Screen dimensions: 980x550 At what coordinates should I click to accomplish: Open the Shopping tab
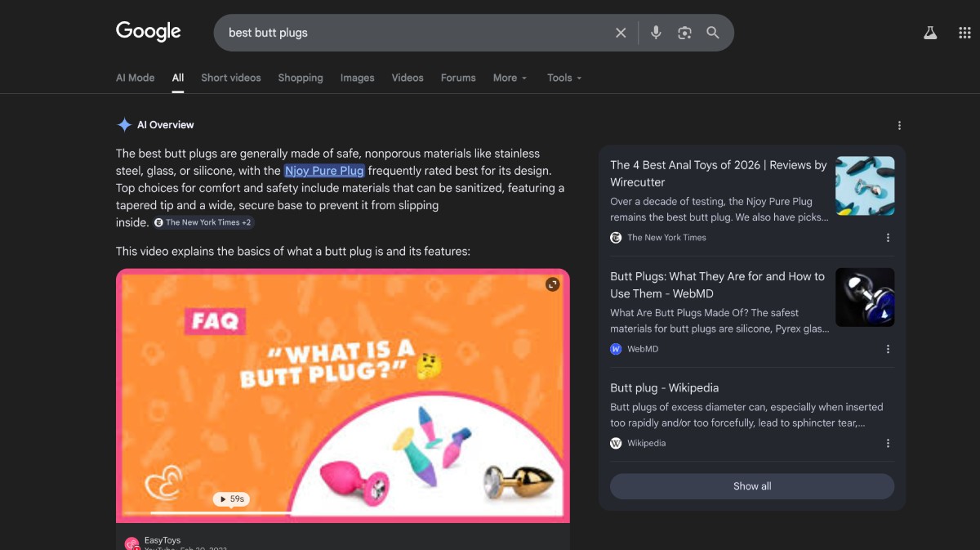coord(301,78)
